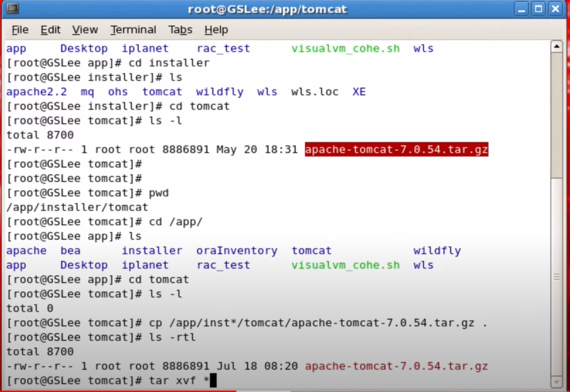Click the 'May 20 18:31' timestamp
The image size is (570, 392).
click(257, 149)
